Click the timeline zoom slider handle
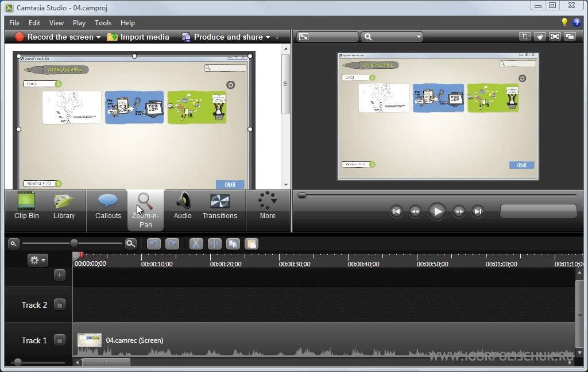This screenshot has width=588, height=372. click(x=74, y=243)
